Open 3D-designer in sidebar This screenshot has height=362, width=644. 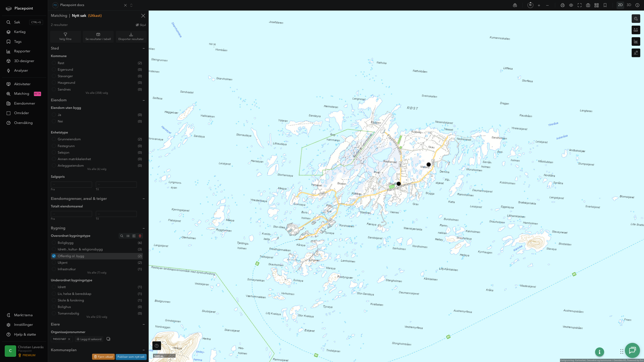coord(24,61)
